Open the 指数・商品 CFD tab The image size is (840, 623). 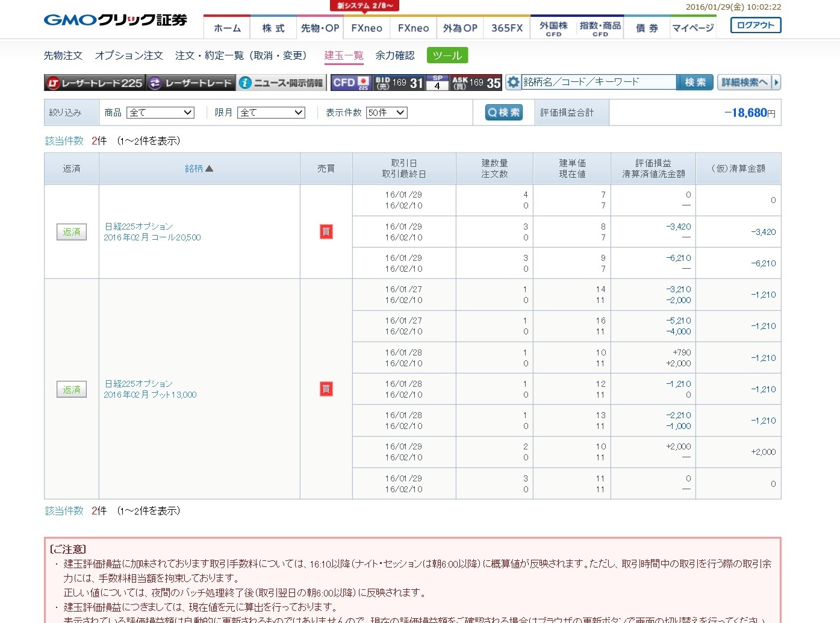pyautogui.click(x=600, y=28)
